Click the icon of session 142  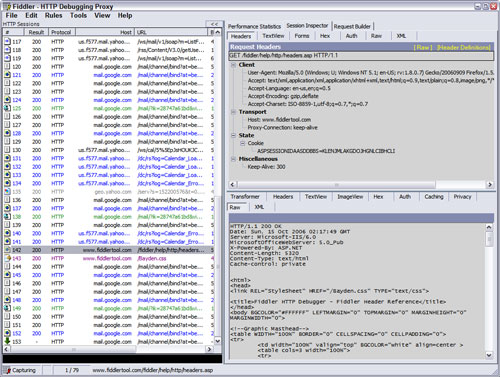pyautogui.click(x=7, y=250)
